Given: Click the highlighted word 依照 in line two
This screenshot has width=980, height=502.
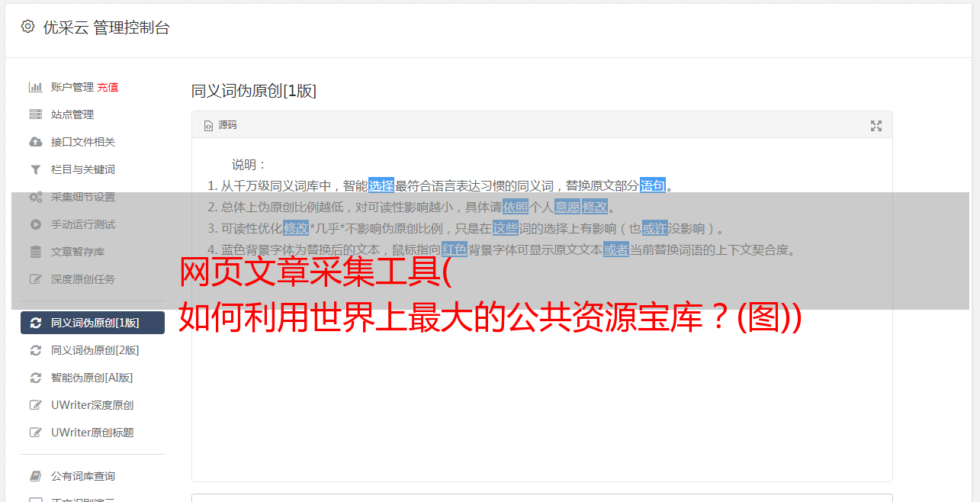Looking at the screenshot, I should coord(516,207).
